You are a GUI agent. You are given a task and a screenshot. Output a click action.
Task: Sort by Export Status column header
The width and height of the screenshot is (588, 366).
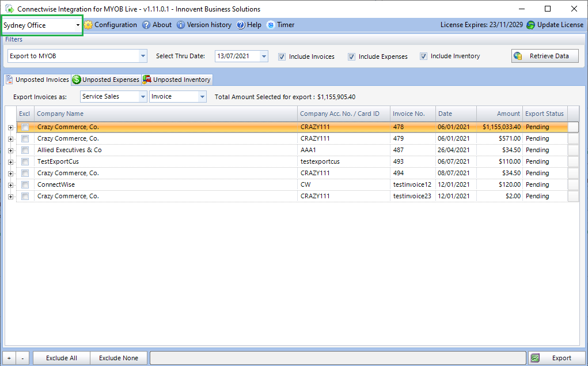coord(545,114)
